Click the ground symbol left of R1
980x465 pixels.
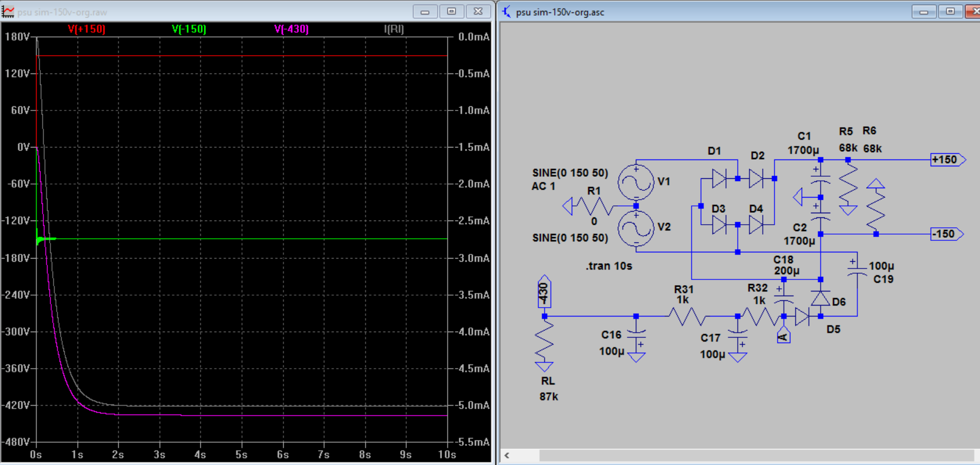567,206
